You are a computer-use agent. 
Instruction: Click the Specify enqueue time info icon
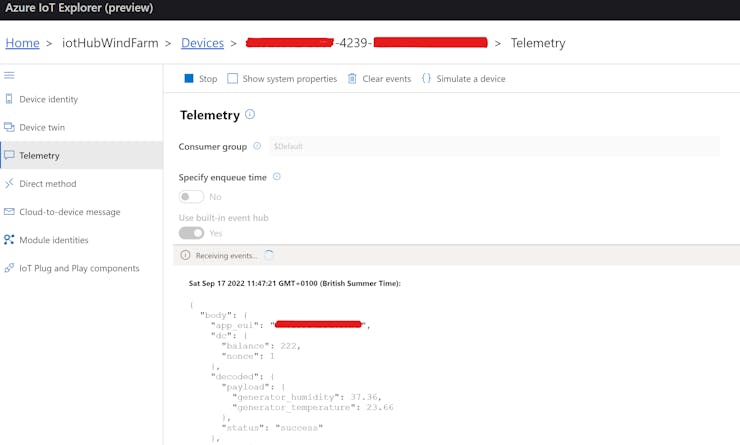coord(277,176)
